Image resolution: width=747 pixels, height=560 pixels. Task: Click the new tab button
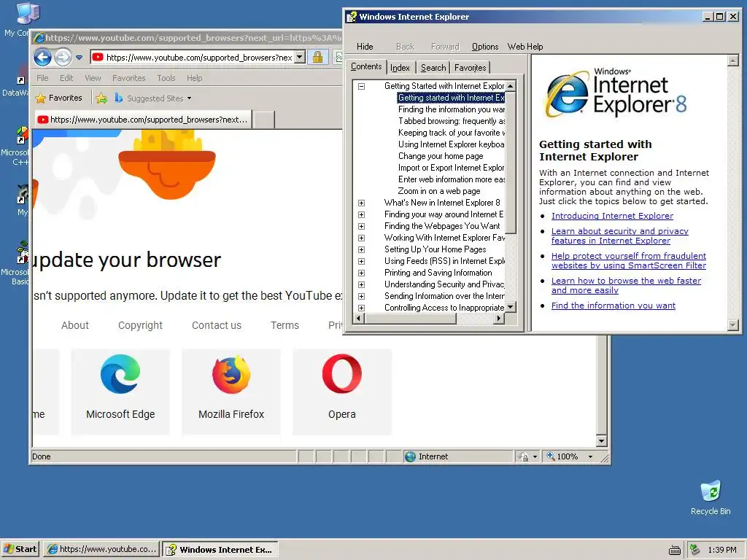pos(263,120)
